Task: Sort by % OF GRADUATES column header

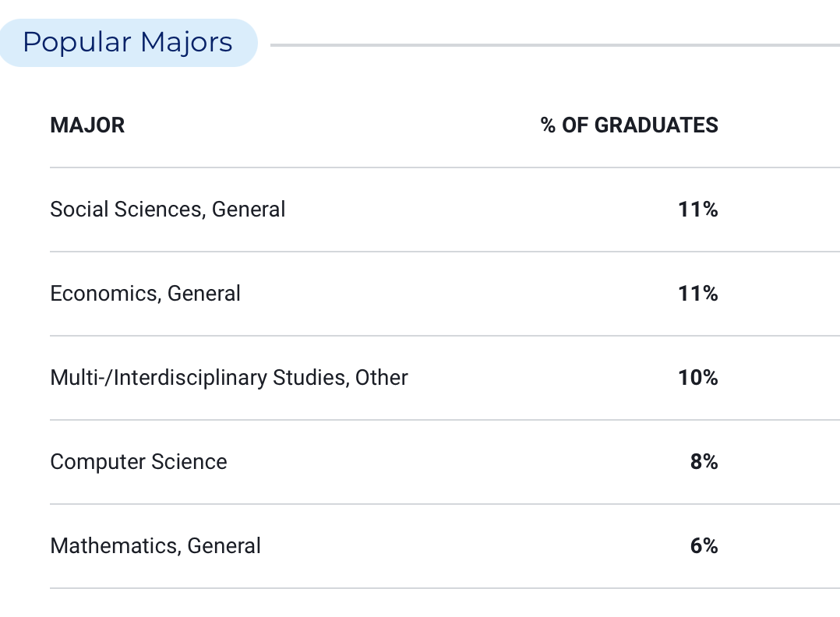Action: pyautogui.click(x=630, y=125)
